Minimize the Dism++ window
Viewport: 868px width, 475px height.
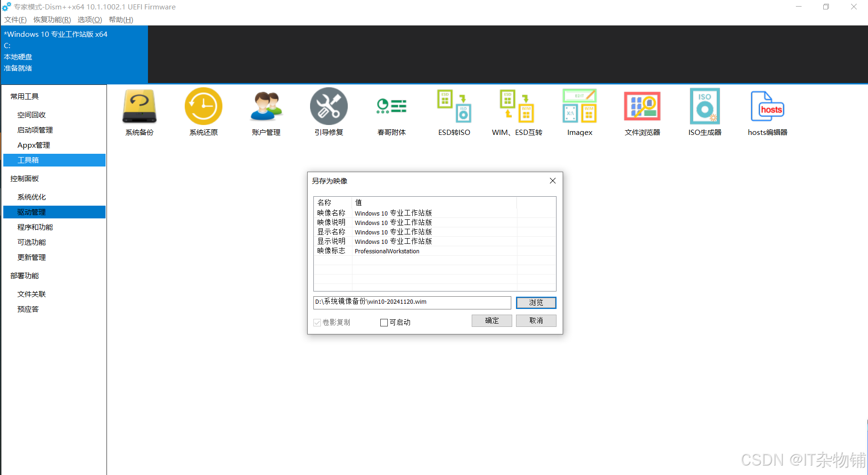799,7
